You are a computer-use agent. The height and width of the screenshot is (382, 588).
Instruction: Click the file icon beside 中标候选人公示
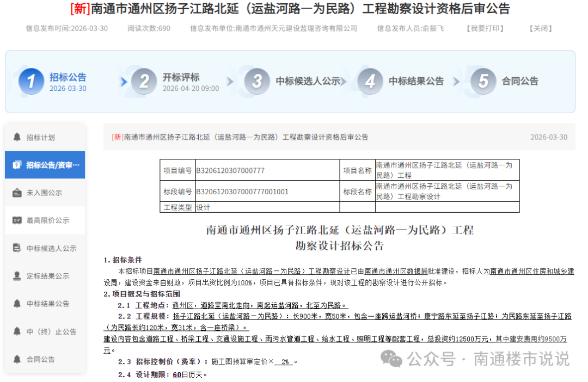(x=17, y=248)
